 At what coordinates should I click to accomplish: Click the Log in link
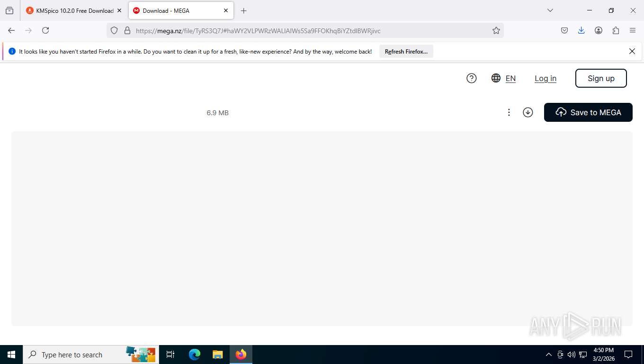click(x=546, y=79)
